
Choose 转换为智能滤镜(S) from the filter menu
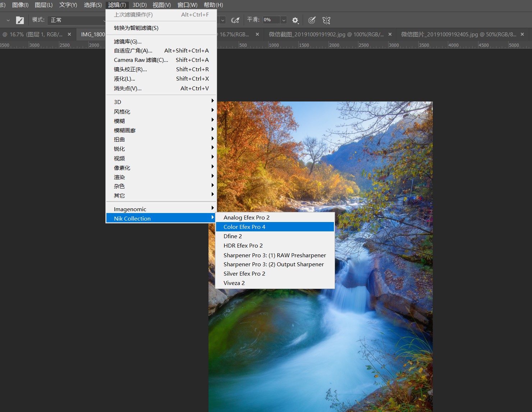click(161, 28)
